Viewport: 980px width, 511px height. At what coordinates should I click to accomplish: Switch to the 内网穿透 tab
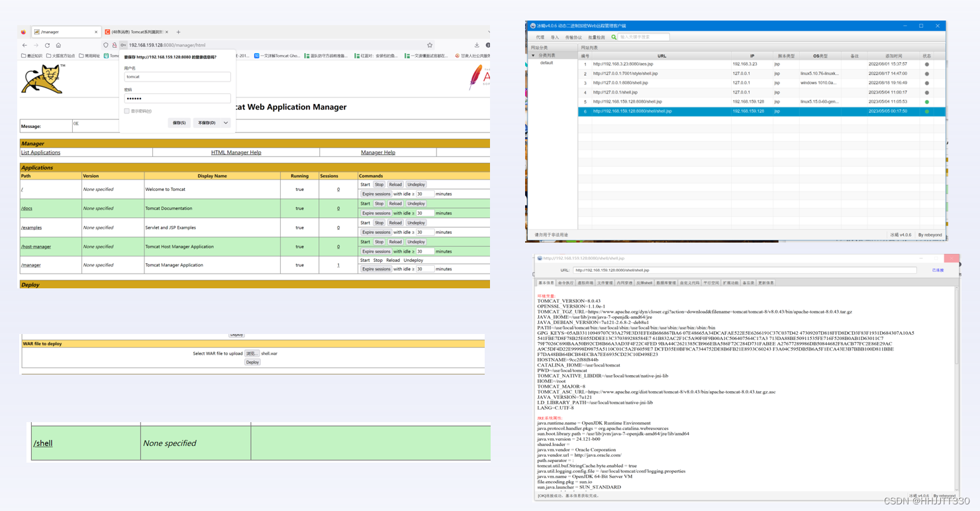coord(624,283)
